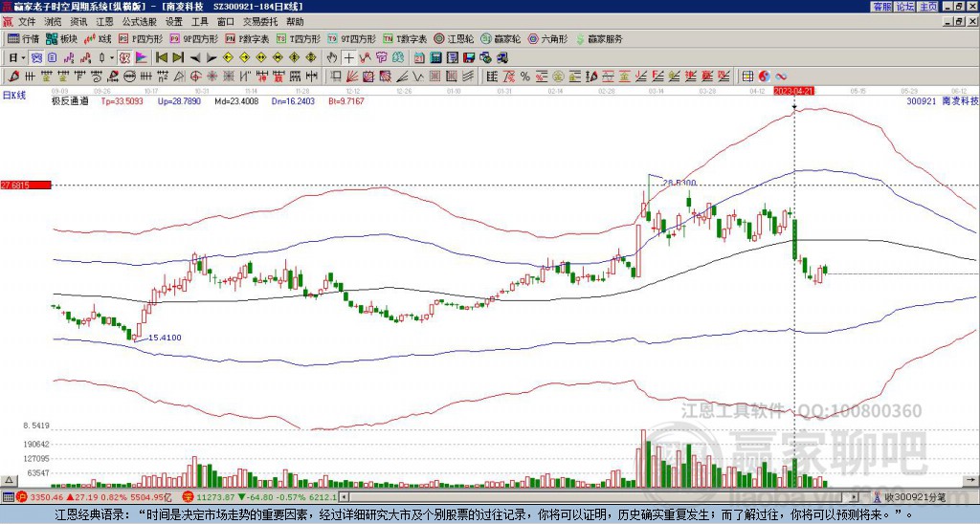
Task: Click the 11273.87 index value in status bar
Action: tap(215, 497)
